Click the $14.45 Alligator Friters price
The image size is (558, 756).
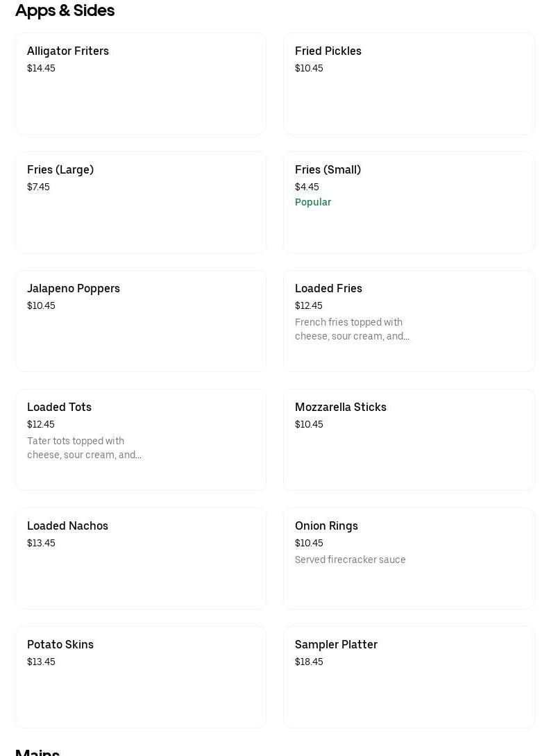(x=41, y=68)
